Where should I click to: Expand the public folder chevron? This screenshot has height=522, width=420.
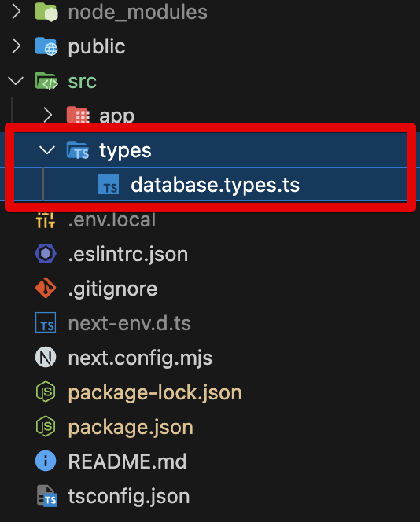coord(16,46)
